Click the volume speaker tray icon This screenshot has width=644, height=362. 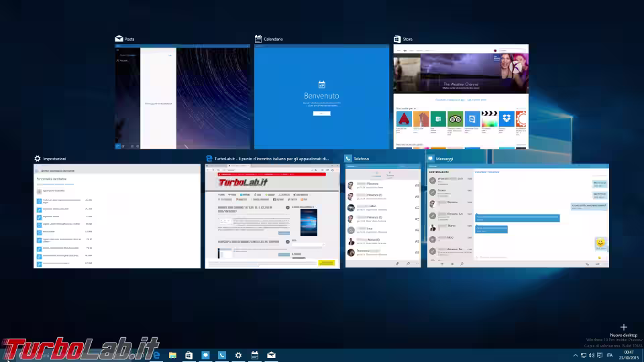592,355
